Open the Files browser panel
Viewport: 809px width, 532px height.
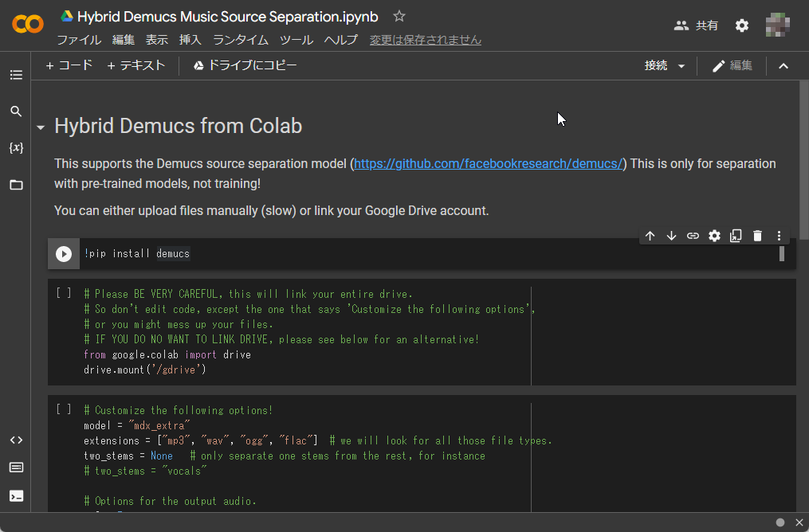[16, 185]
